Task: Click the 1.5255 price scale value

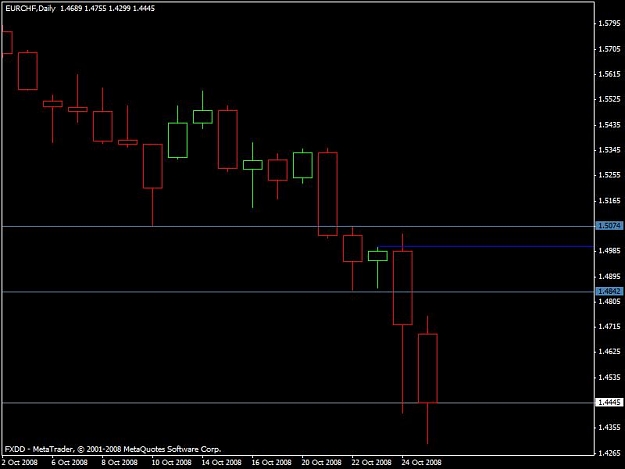Action: (609, 175)
